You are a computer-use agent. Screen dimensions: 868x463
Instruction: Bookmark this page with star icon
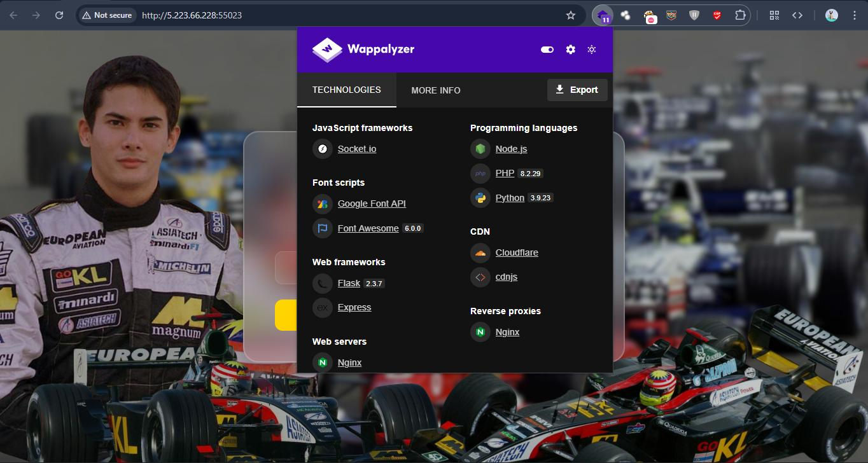pos(571,15)
